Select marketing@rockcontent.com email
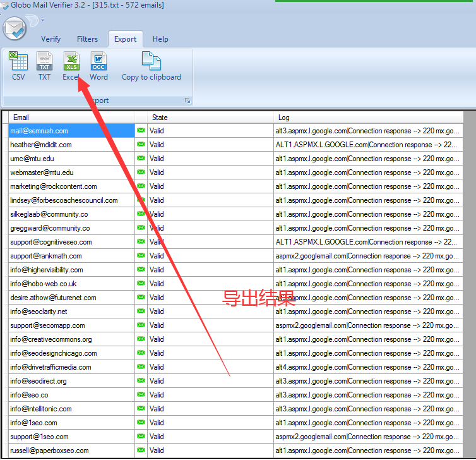 pos(71,186)
